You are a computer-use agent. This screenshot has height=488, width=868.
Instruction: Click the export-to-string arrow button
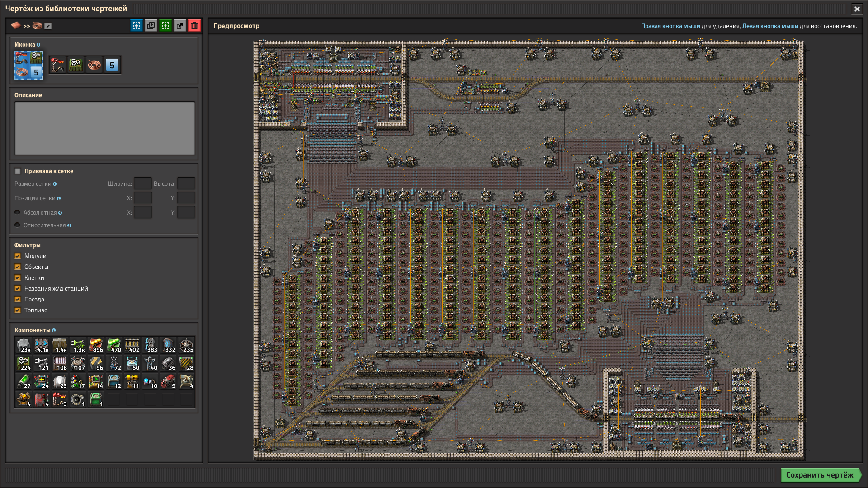tap(180, 26)
